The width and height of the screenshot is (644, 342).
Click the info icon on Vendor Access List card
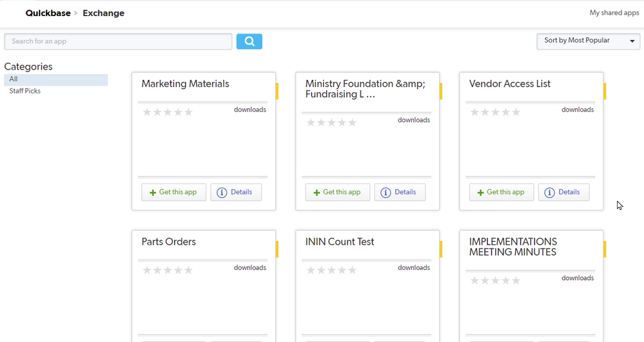tap(549, 193)
